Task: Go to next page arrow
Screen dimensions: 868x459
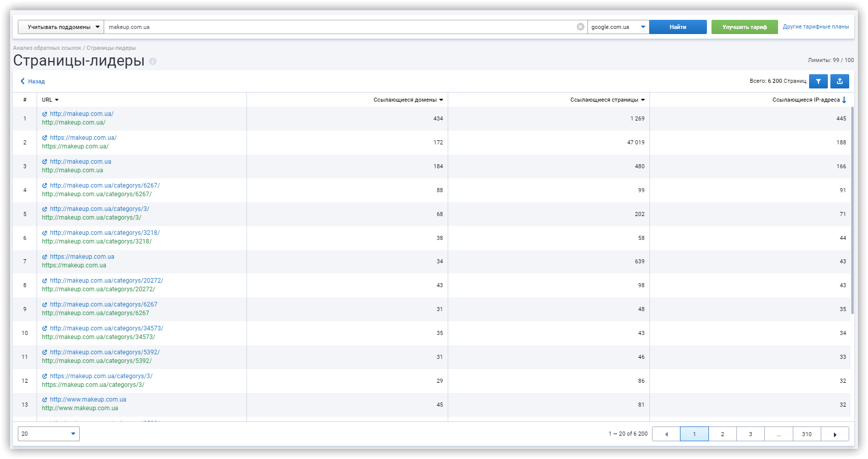Action: (x=835, y=434)
